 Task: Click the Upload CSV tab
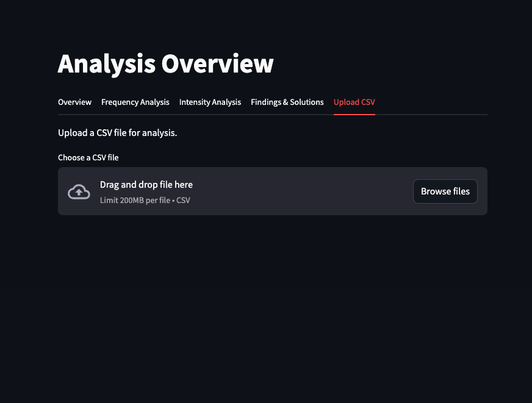(354, 102)
